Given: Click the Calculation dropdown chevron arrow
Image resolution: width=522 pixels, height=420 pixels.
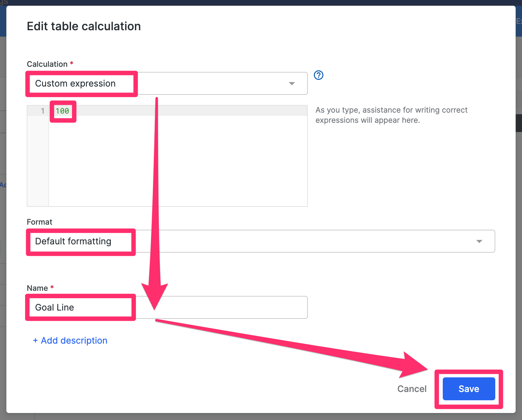Looking at the screenshot, I should click(292, 83).
